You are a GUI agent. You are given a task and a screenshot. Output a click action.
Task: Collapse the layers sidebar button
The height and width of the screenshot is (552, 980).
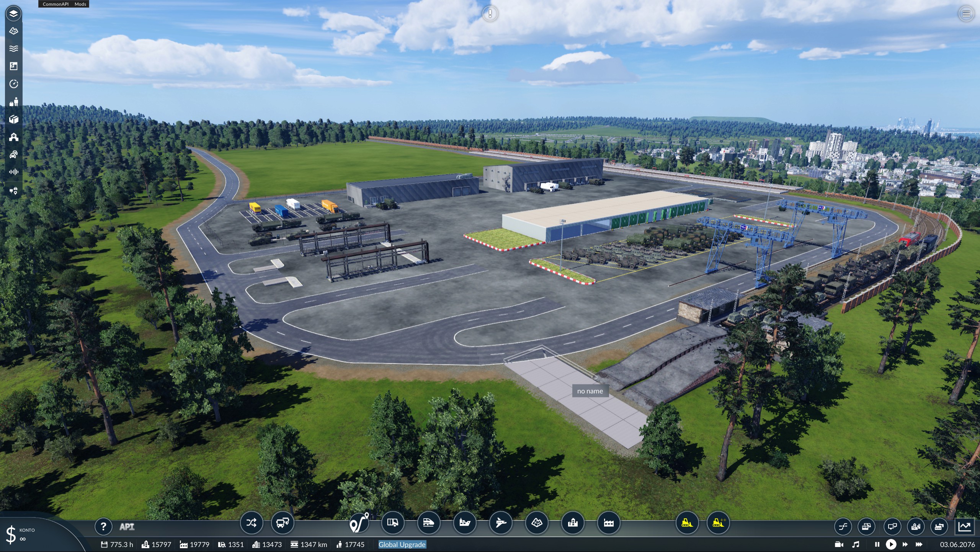coord(13,14)
